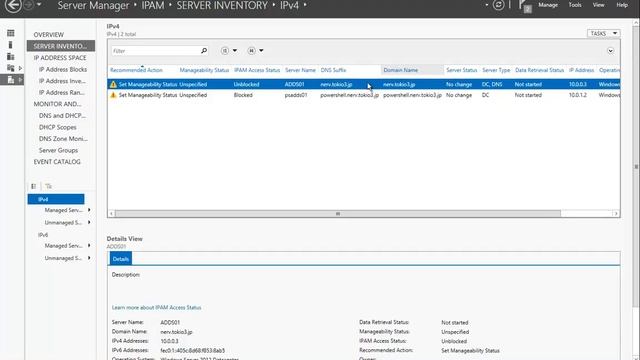Click the horizontal scrollbar thumb
Image resolution: width=640 pixels, height=360 pixels.
click(338, 213)
